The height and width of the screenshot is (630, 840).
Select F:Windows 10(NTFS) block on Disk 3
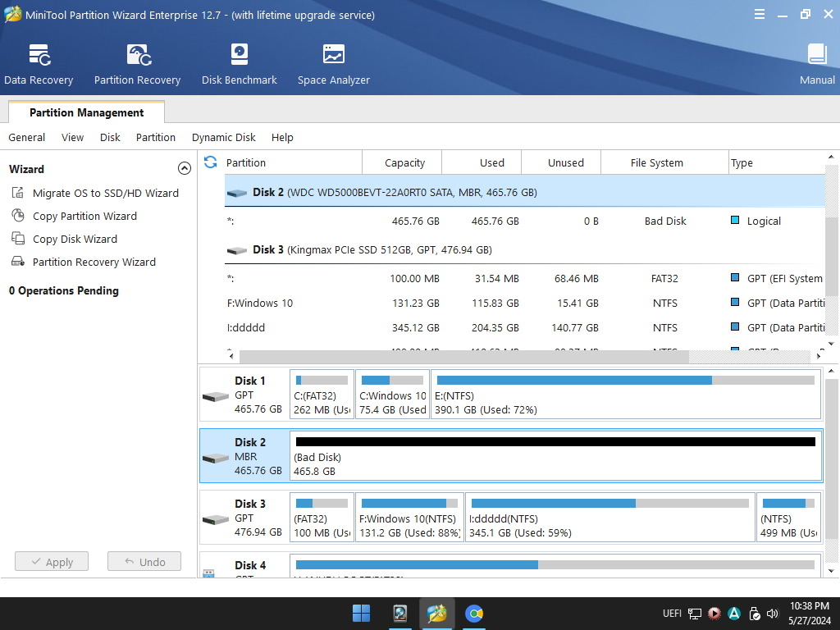coord(410,518)
